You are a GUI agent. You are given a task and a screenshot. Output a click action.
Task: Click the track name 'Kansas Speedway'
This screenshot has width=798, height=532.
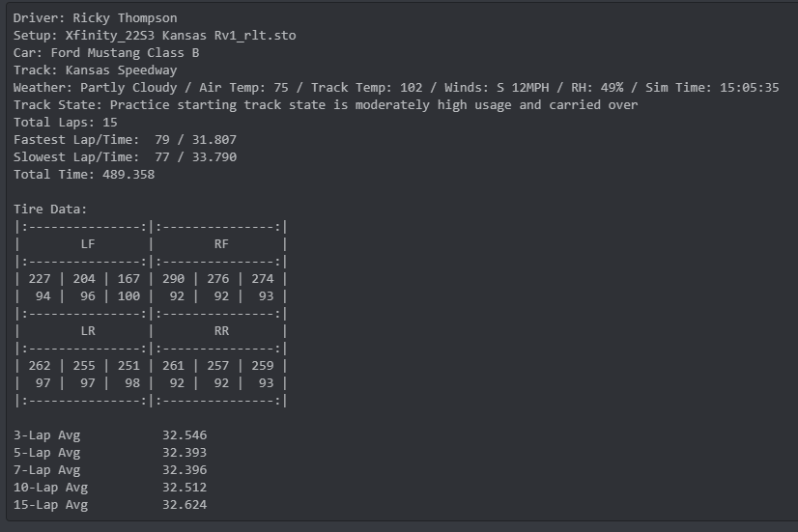click(121, 70)
